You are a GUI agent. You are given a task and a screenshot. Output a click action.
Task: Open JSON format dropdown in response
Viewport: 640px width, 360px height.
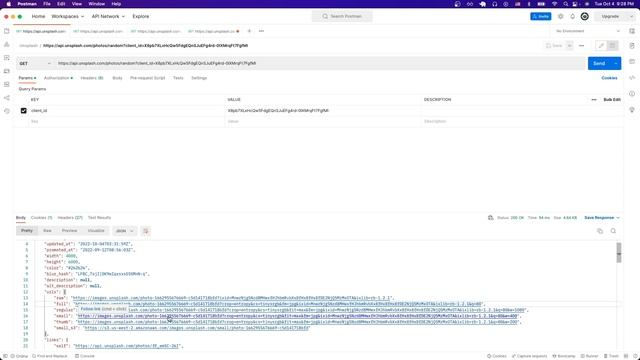(x=124, y=231)
